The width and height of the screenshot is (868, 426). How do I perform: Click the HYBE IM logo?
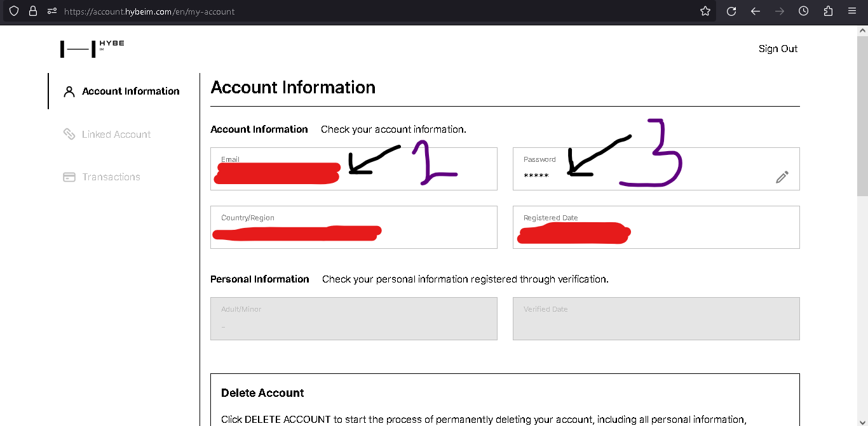tap(92, 48)
